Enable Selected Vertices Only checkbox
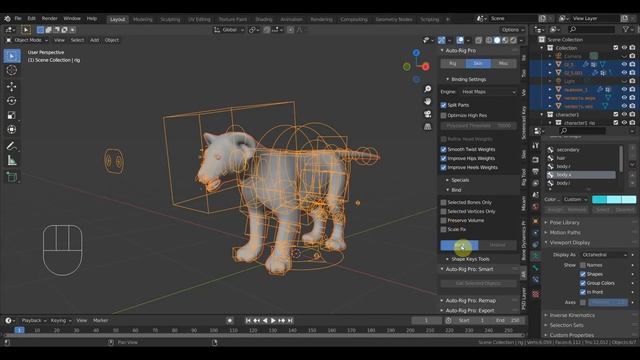 pos(443,211)
